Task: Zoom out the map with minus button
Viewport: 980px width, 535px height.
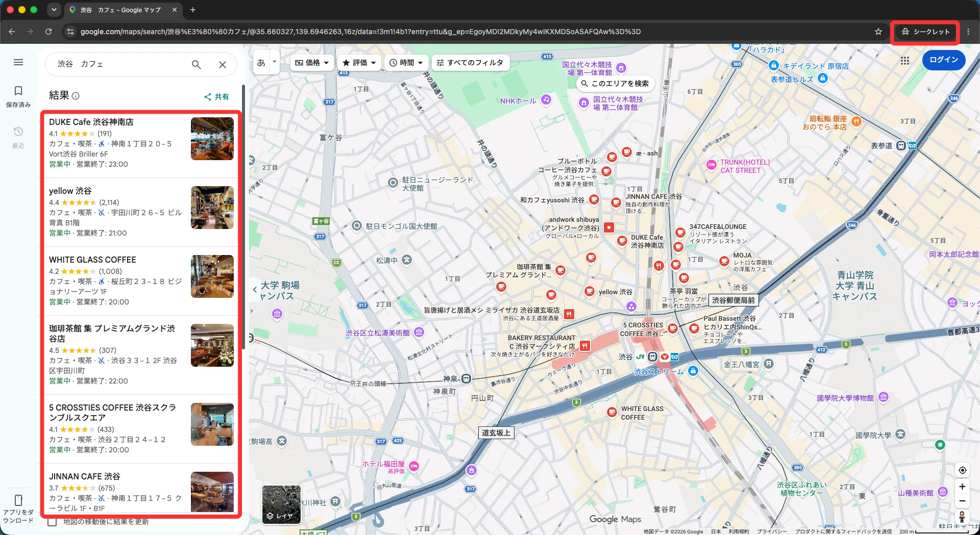Action: pos(962,501)
